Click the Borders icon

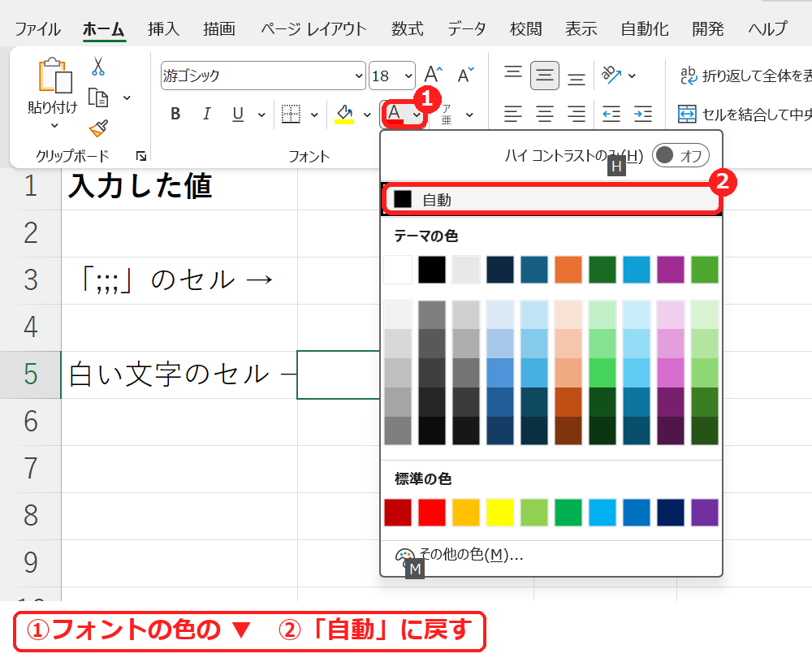pyautogui.click(x=291, y=114)
